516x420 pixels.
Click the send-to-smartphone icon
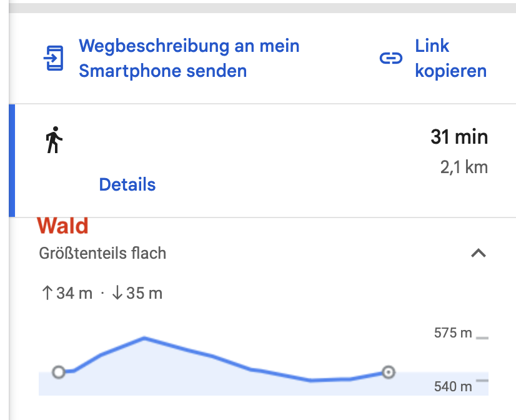tap(53, 59)
